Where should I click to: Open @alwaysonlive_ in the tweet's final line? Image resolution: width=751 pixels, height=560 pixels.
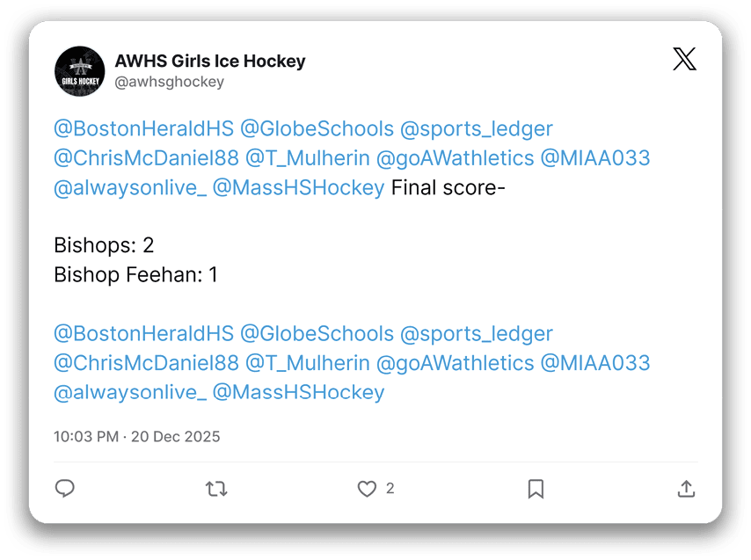pos(130,392)
